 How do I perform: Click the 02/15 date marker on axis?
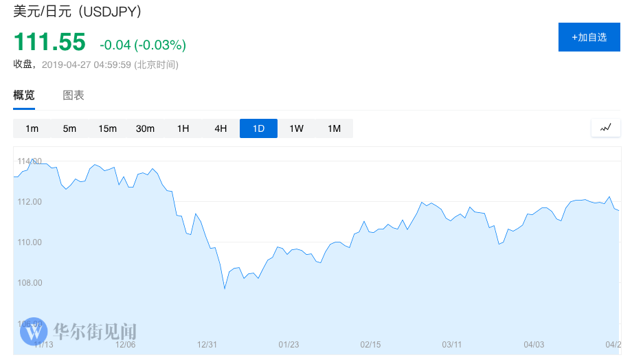coord(370,344)
